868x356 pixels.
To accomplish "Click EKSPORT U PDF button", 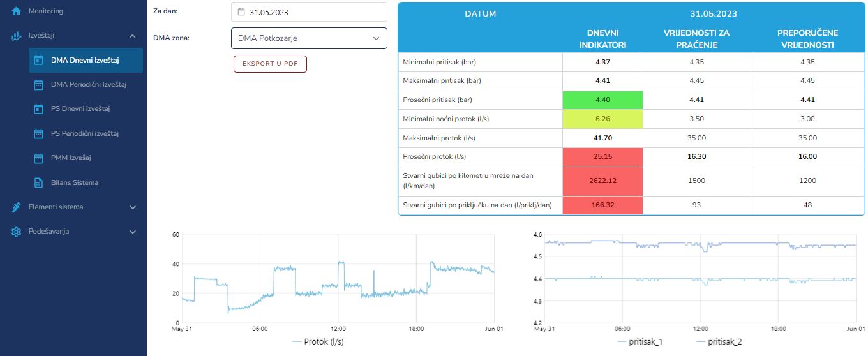I will tap(270, 64).
